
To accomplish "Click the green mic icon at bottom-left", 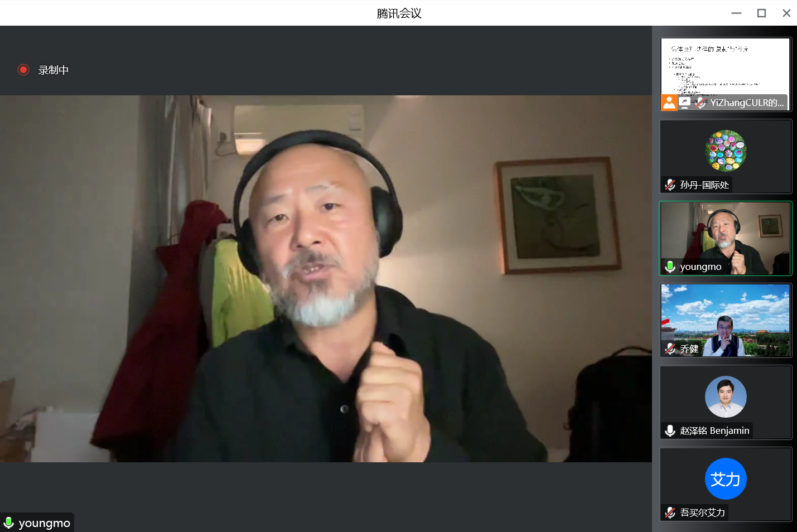I will coord(9,523).
